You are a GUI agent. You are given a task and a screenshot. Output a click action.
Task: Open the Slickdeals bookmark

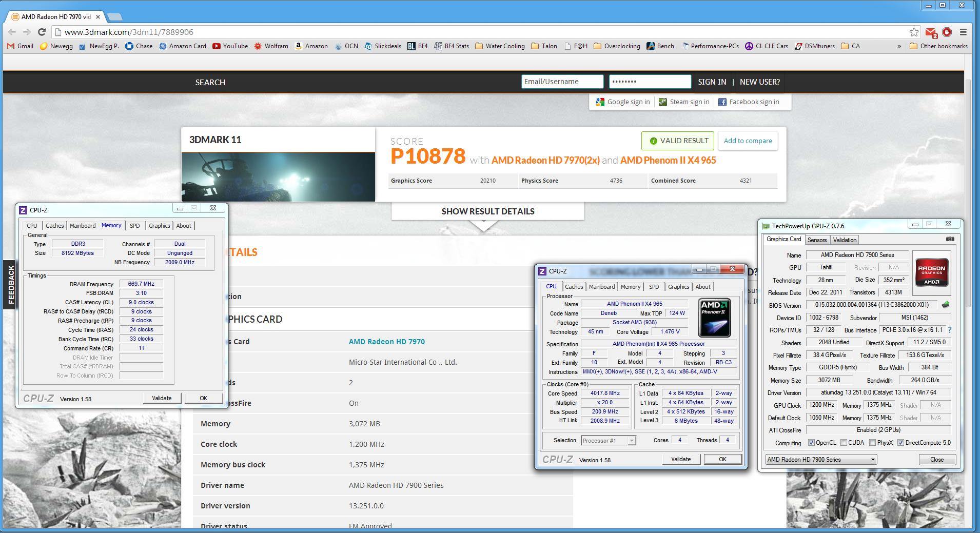coord(383,46)
